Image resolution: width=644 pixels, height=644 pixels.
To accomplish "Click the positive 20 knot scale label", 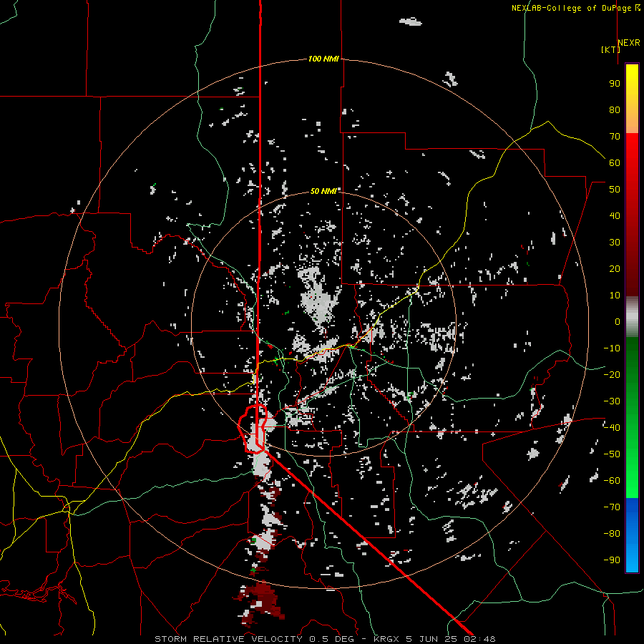I will (615, 268).
